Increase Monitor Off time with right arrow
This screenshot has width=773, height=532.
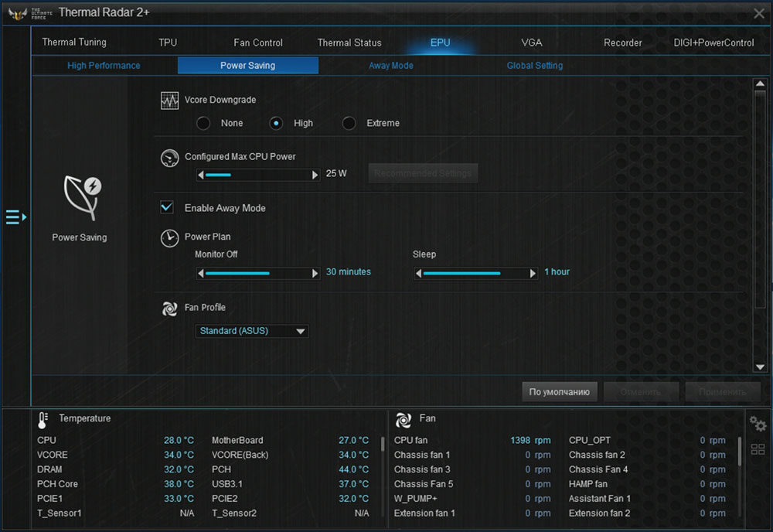315,273
